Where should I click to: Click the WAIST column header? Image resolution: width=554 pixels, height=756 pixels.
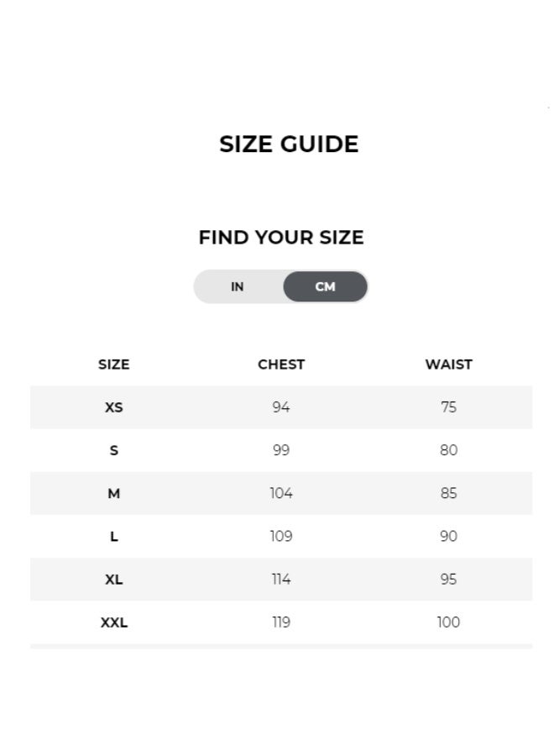(x=449, y=365)
